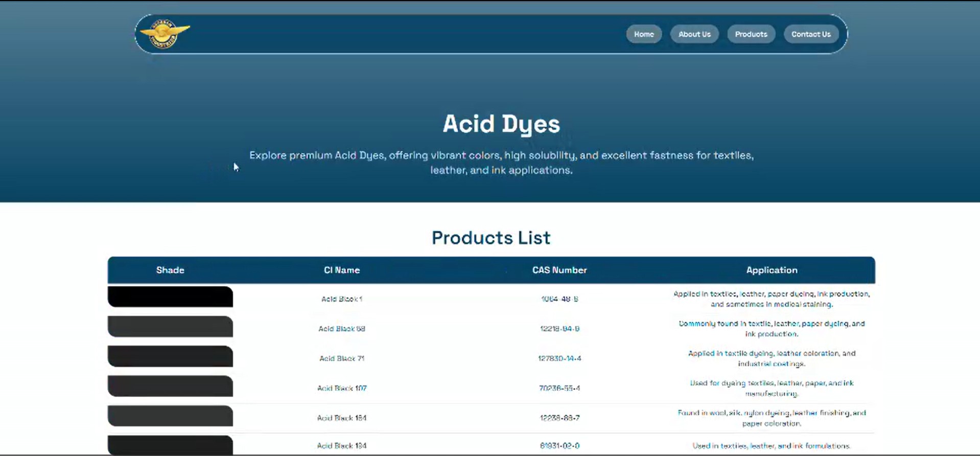Click the Acid Black 1 name cell
Screen dimensions: 980x456
point(341,299)
